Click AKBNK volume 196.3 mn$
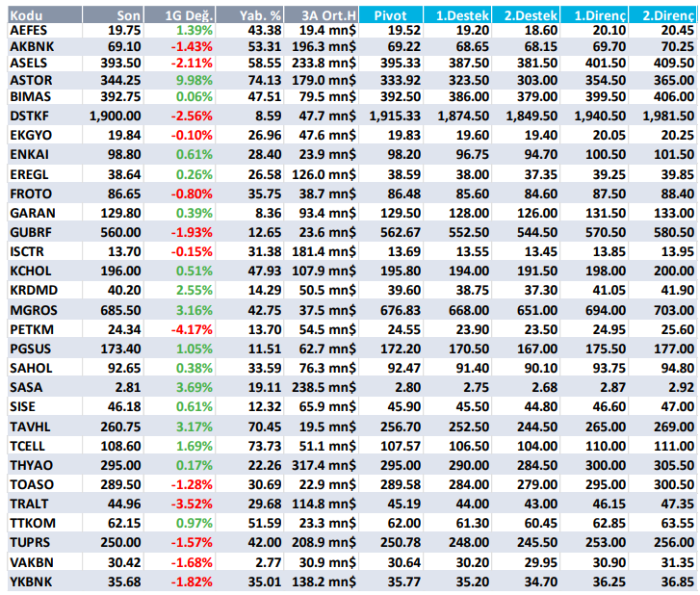700x595 pixels. tap(324, 47)
